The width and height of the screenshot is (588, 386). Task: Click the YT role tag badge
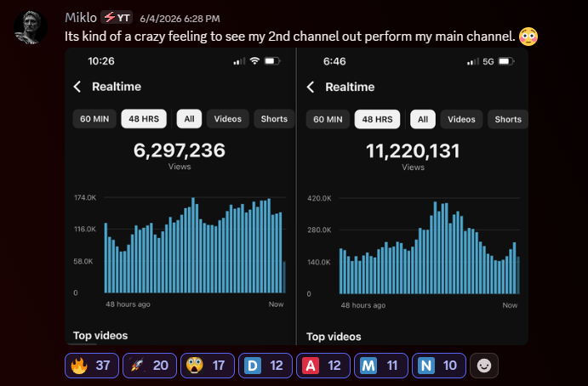pos(117,17)
